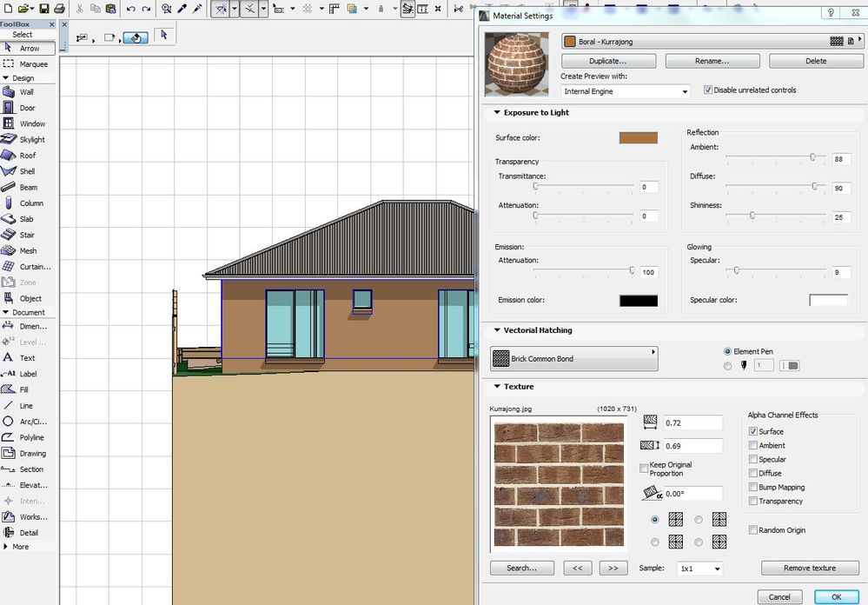Screen dimensions: 868x605
Task: Click the texture rotation angle field
Action: point(692,494)
